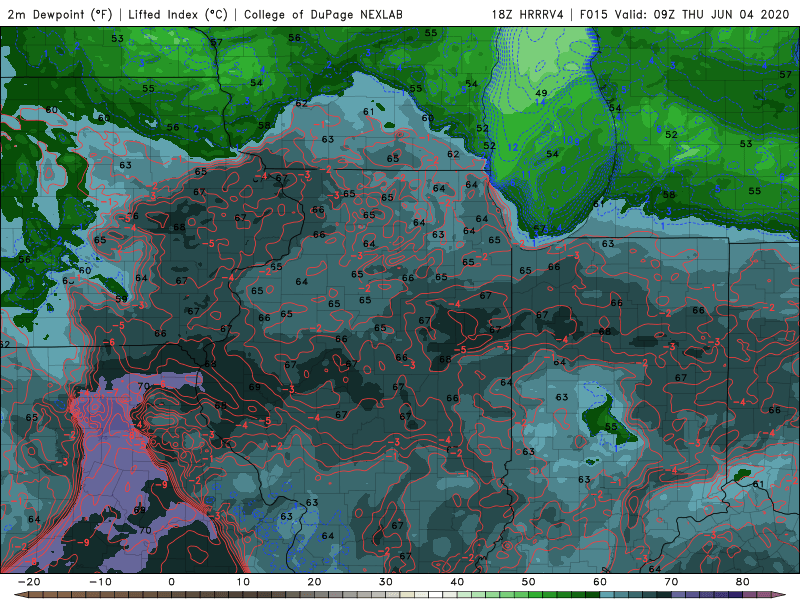The width and height of the screenshot is (800, 600).
Task: Click the 'College of DuPage NEXLAB' credit
Action: [323, 15]
